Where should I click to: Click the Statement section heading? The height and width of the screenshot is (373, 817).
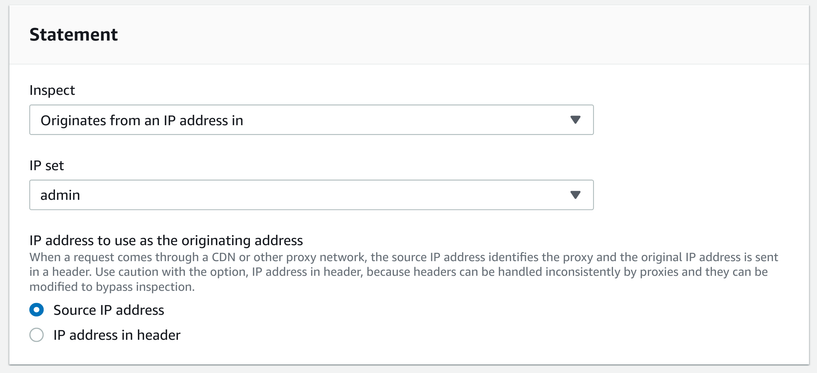click(x=73, y=35)
